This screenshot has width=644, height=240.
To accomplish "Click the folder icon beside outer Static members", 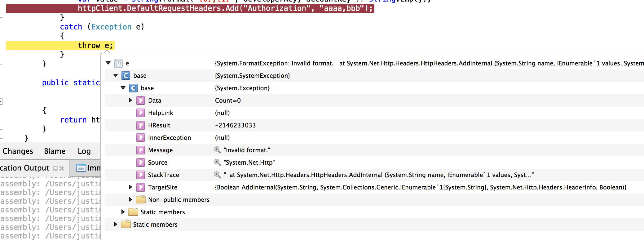I will pyautogui.click(x=126, y=224).
